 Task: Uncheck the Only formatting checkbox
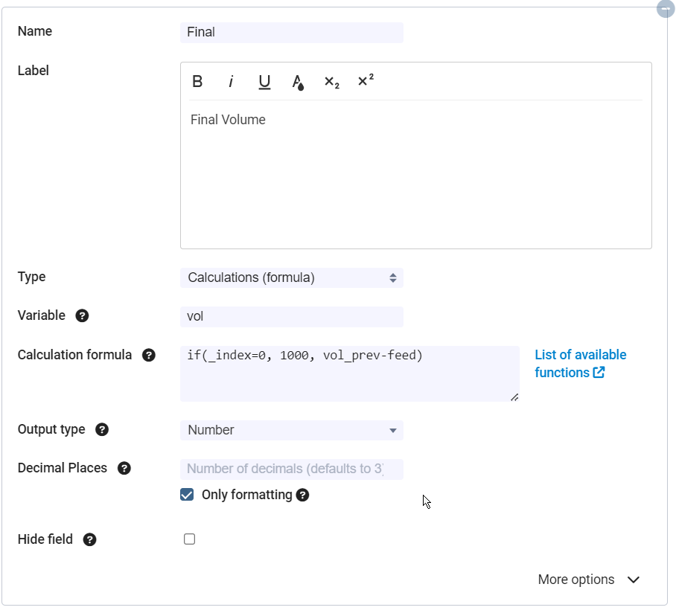click(187, 495)
